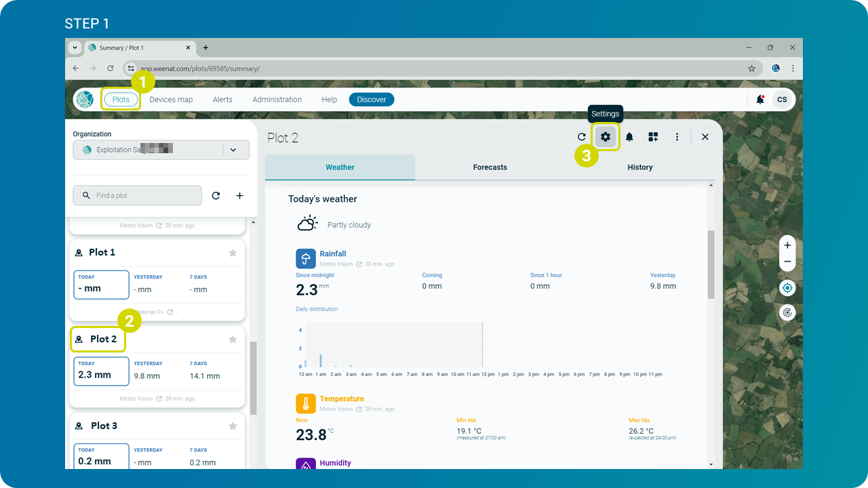Click the Summary / Plot 1 browser tab
Image resolution: width=868 pixels, height=488 pixels.
[x=139, y=47]
